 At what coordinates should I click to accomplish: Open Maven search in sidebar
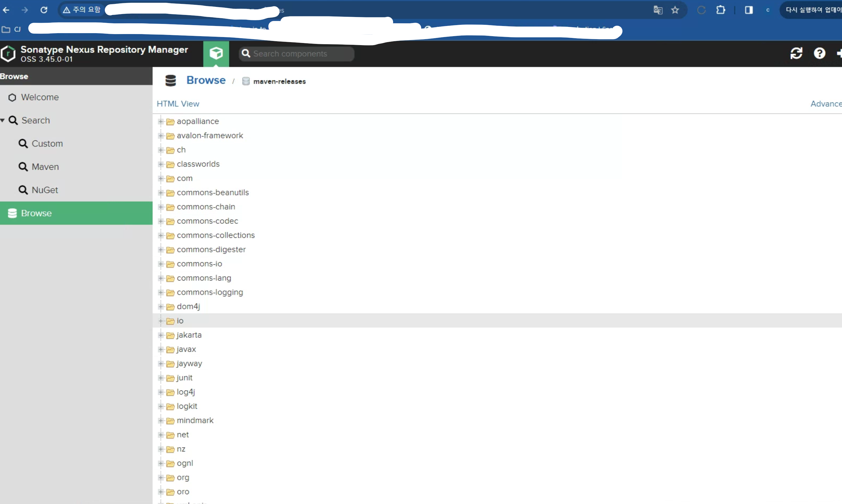45,167
